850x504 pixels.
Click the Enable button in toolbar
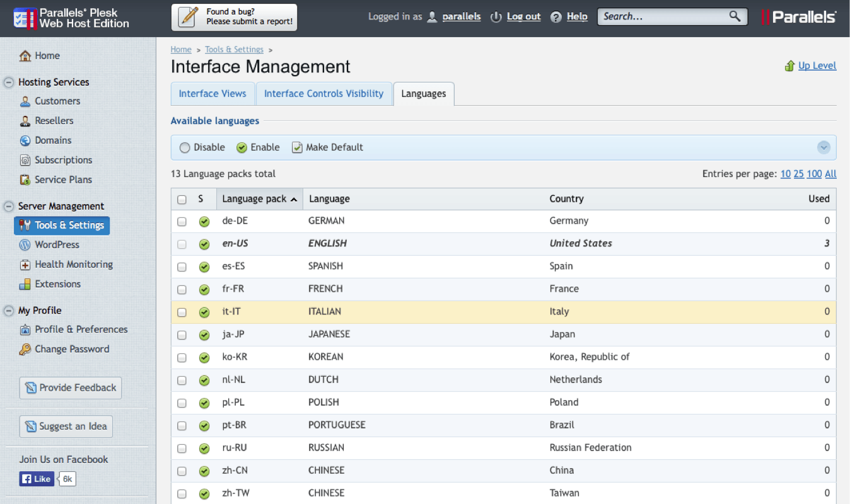tap(258, 147)
